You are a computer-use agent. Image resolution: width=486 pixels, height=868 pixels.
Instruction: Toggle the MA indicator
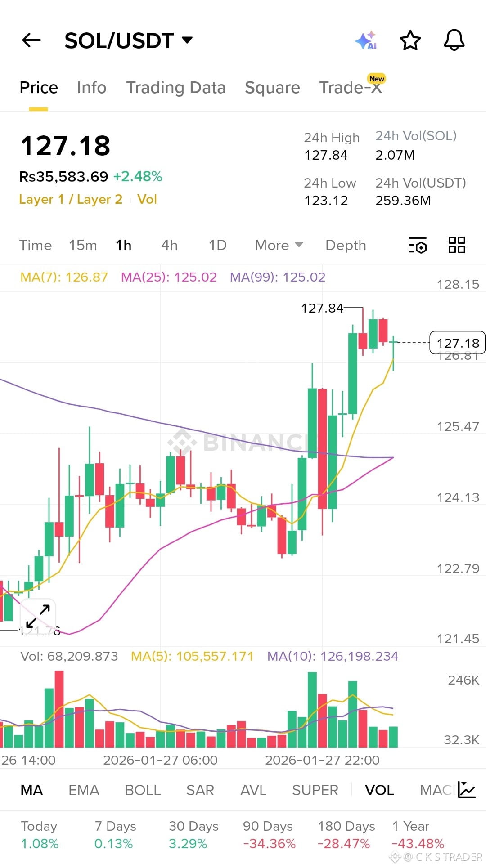coord(31,790)
